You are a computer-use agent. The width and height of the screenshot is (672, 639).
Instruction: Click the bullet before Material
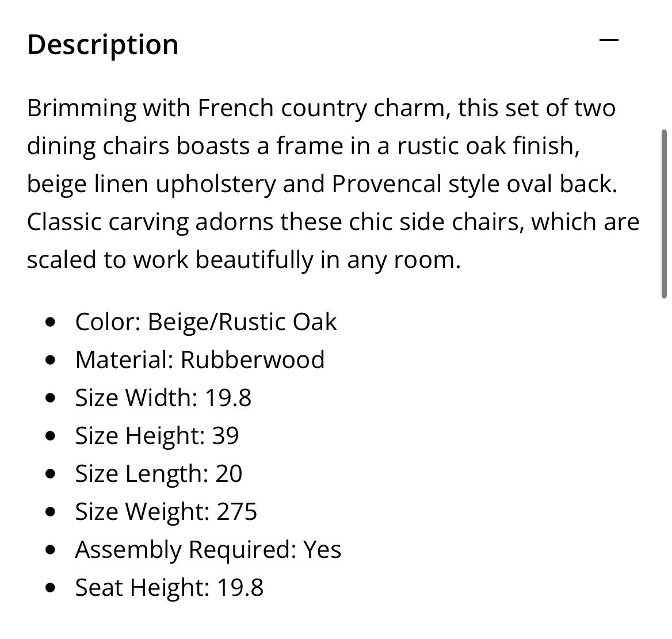[50, 360]
